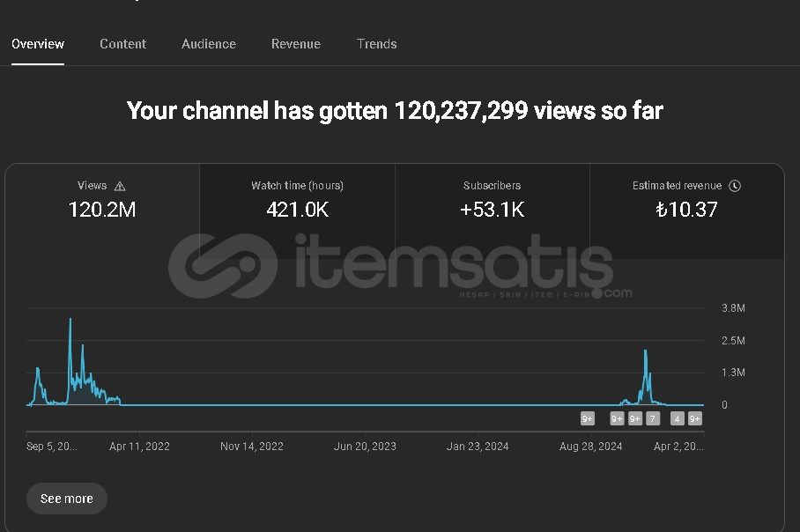Screen dimensions: 800x532
Task: Open the 9+ marker just left of marker 7
Action: (x=634, y=418)
